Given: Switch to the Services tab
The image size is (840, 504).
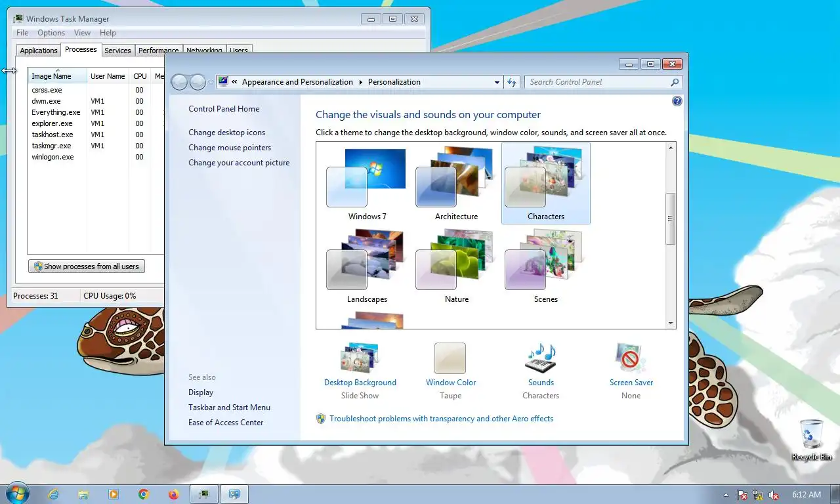Looking at the screenshot, I should [x=117, y=51].
